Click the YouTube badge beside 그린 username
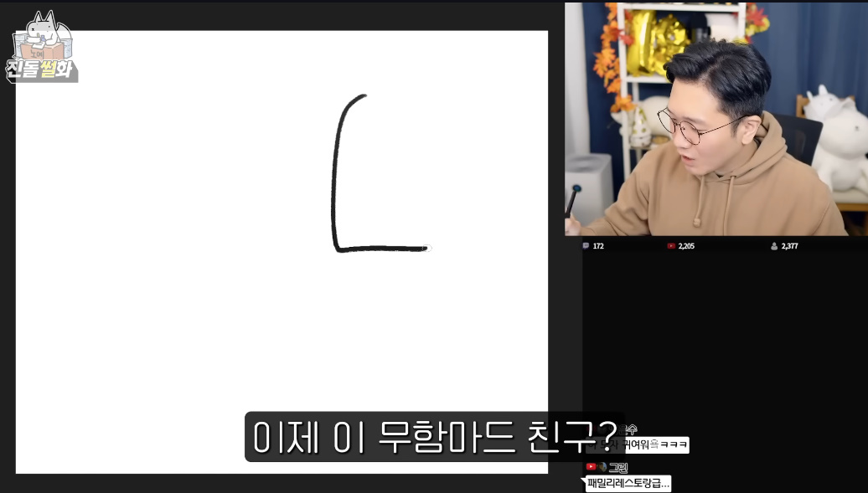Screen dimensions: 868x493 coord(591,467)
